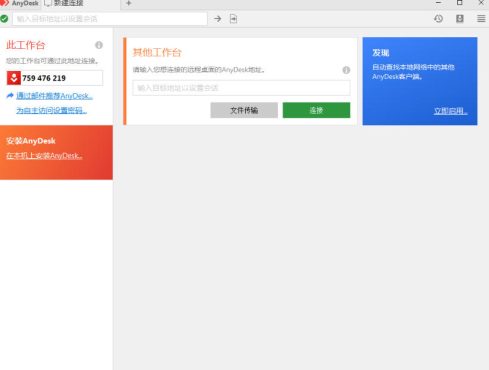This screenshot has height=370, width=489.
Task: Open the hamburger main menu
Action: click(481, 19)
